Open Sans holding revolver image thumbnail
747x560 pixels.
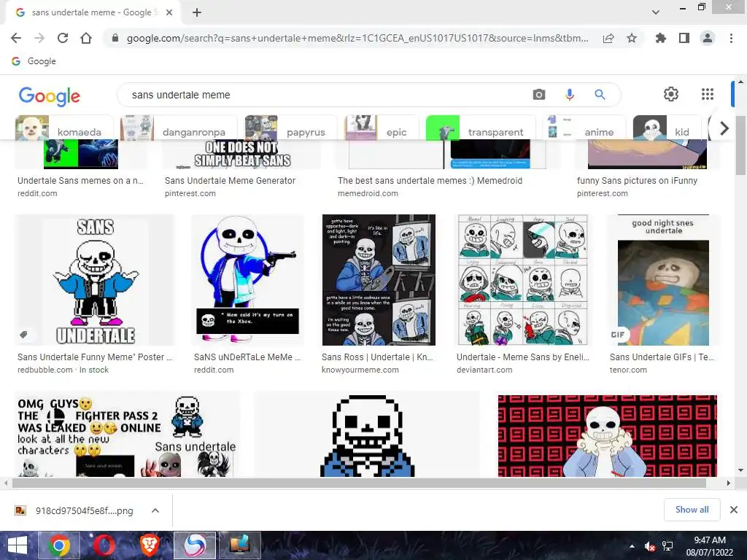click(247, 280)
